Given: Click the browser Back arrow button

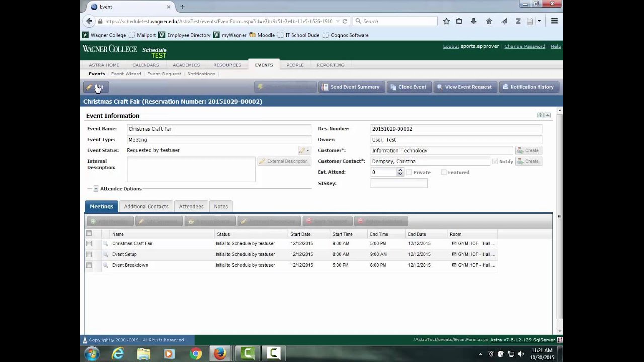Looking at the screenshot, I should point(89,21).
